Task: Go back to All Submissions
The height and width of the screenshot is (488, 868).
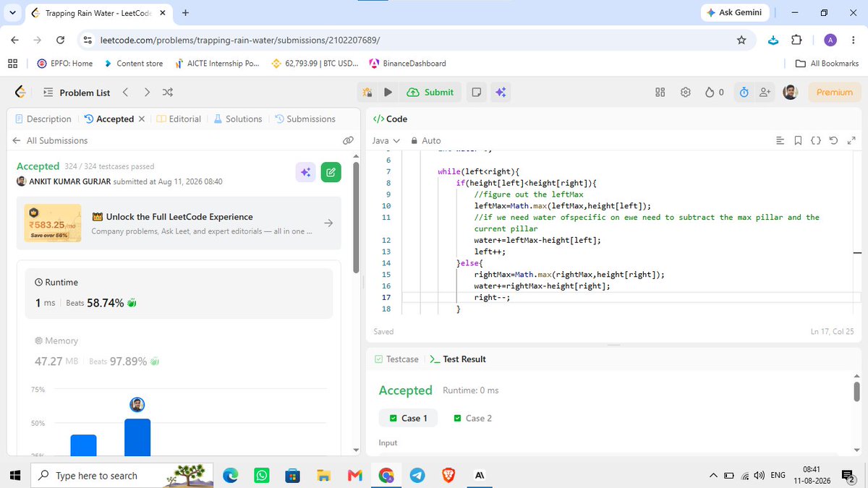Action: tap(50, 140)
